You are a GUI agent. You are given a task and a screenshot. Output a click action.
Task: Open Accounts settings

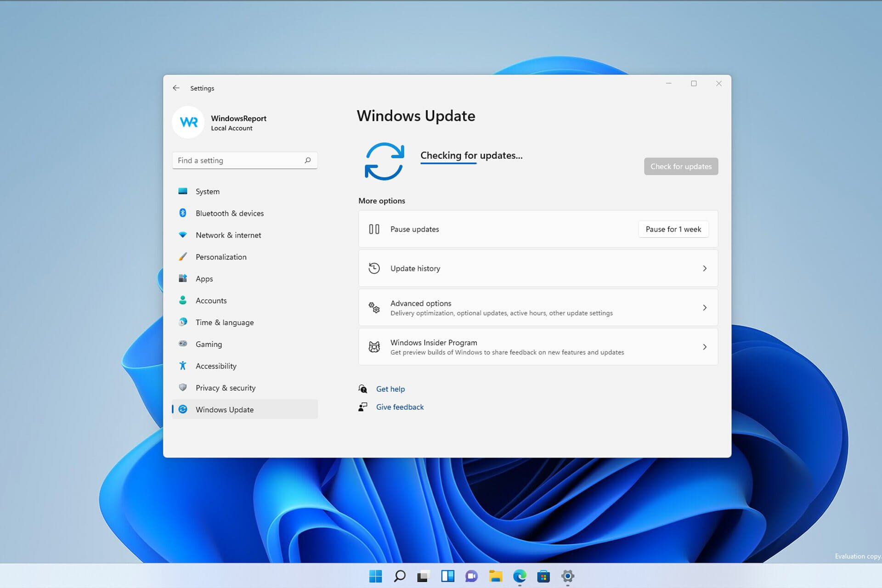point(245,300)
